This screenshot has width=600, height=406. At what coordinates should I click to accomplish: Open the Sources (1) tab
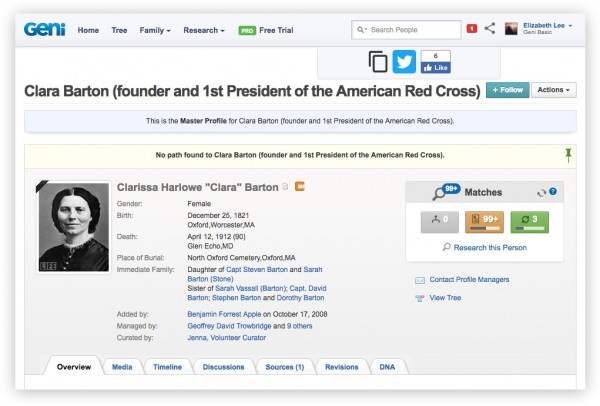285,367
